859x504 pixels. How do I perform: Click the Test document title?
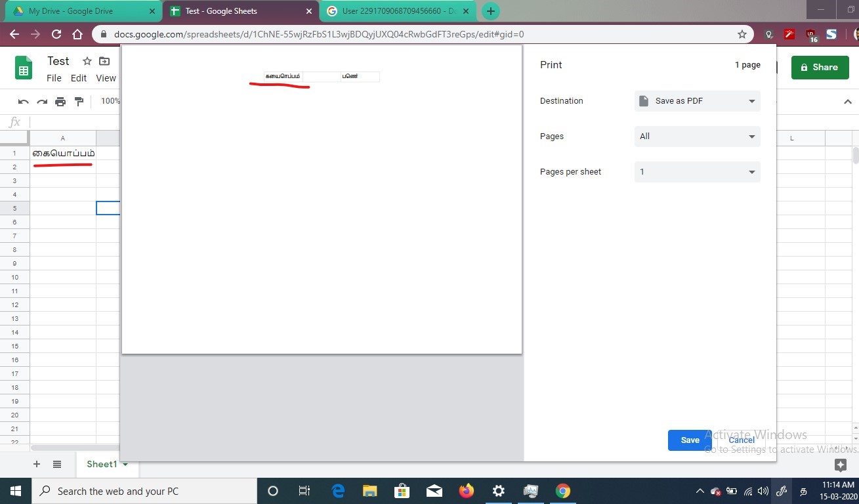coord(58,61)
